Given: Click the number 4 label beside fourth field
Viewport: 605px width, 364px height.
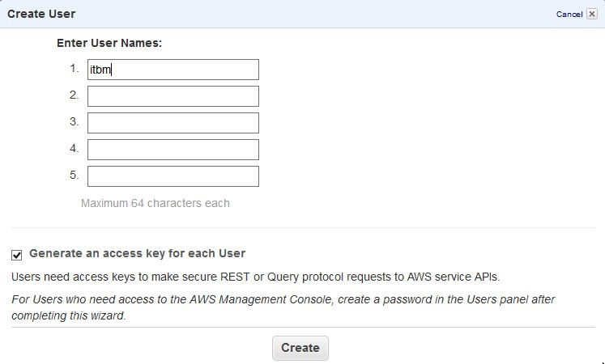Looking at the screenshot, I should coord(74,149).
